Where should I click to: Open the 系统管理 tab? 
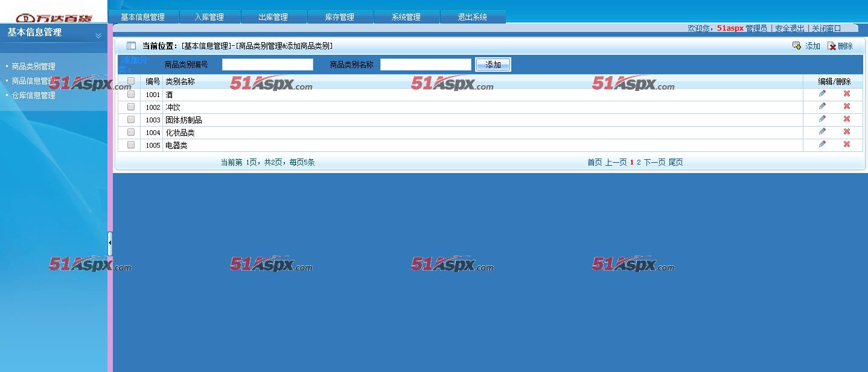406,17
